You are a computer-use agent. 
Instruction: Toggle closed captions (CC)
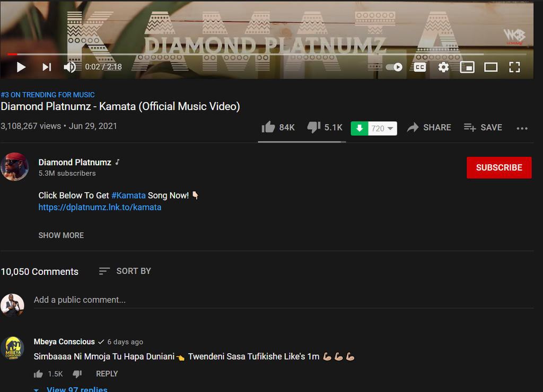[420, 67]
